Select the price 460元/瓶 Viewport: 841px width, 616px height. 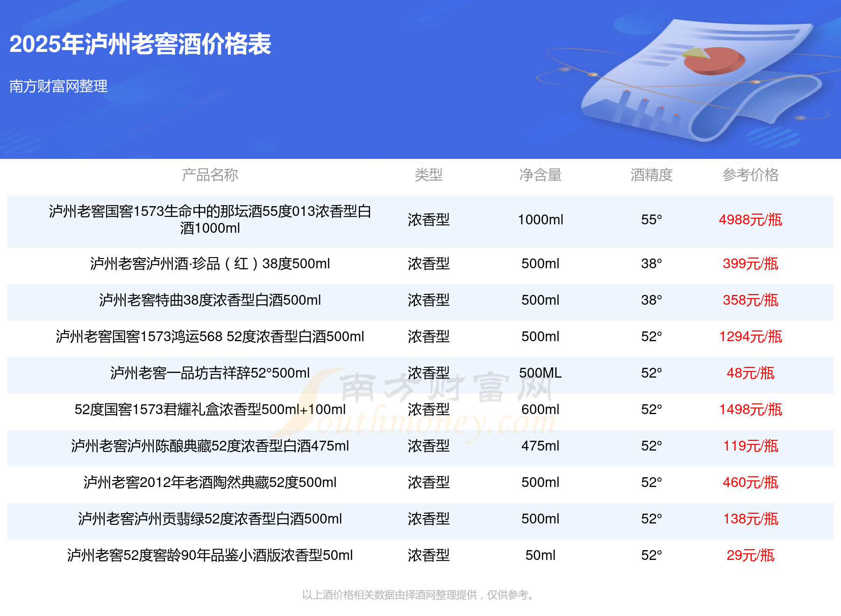[x=750, y=482]
